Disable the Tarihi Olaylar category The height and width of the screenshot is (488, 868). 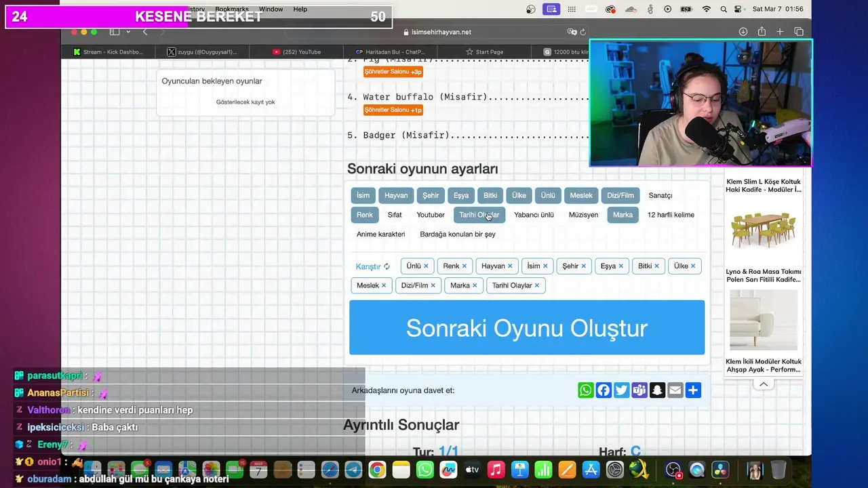click(479, 215)
